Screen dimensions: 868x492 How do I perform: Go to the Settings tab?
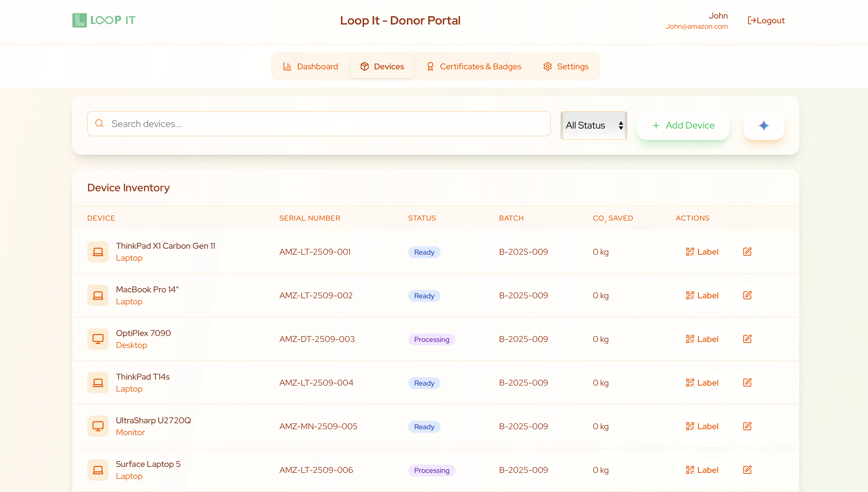566,67
